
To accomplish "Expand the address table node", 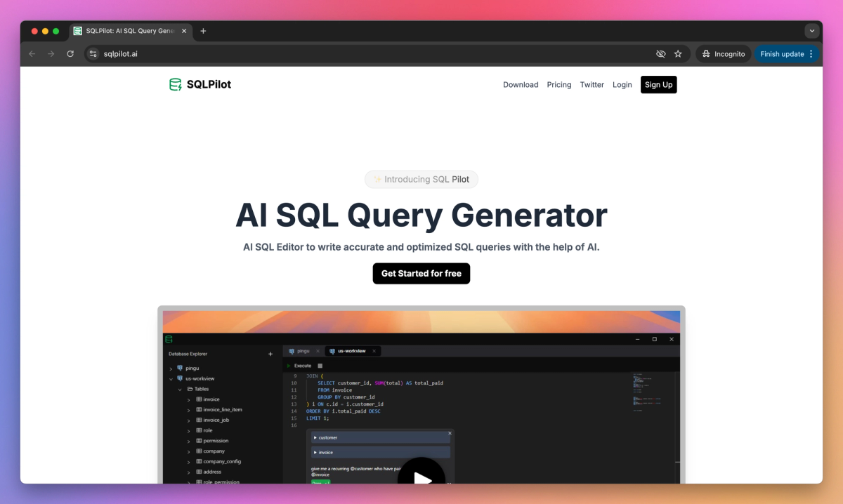I will [x=189, y=472].
